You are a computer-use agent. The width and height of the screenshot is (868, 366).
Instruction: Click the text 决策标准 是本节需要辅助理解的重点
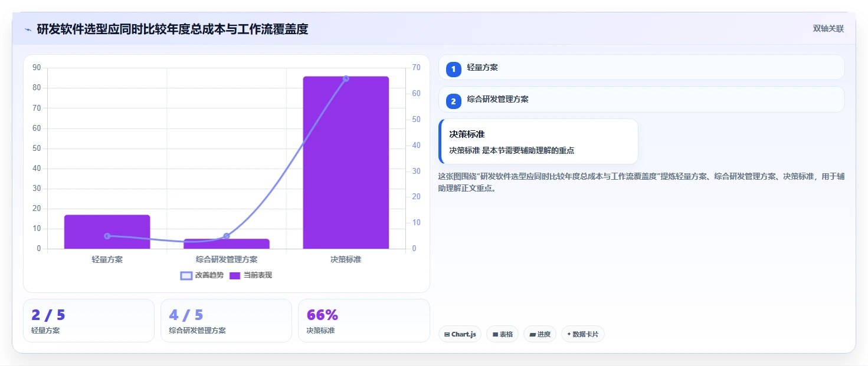click(x=512, y=150)
